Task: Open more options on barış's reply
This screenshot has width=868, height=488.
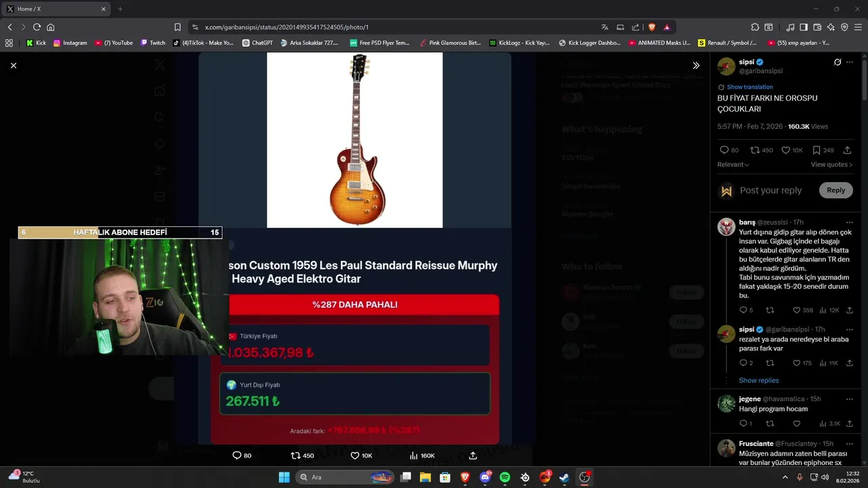Action: pyautogui.click(x=850, y=222)
